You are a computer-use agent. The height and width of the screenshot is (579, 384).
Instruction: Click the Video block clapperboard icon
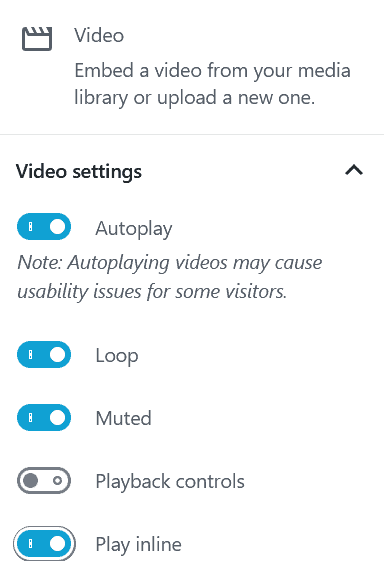pyautogui.click(x=37, y=39)
